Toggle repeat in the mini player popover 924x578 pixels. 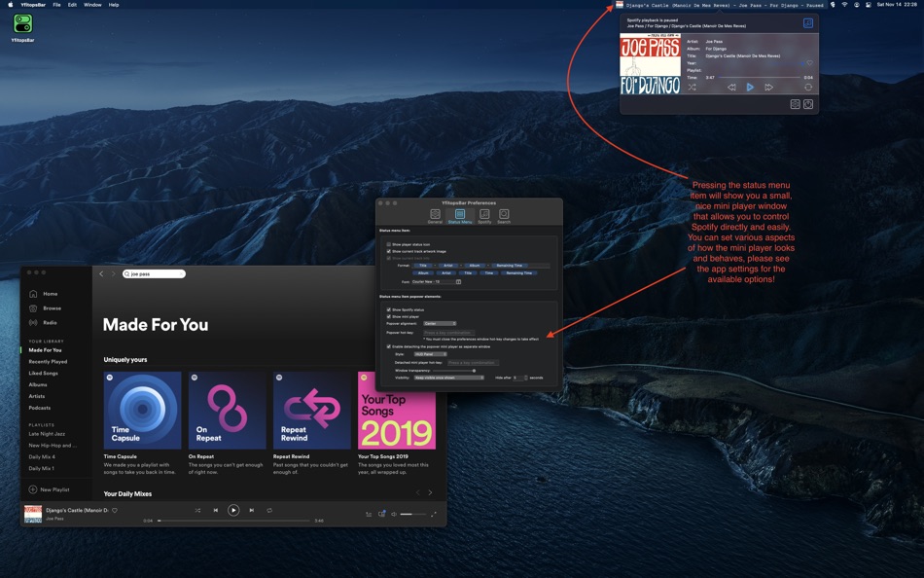click(808, 88)
